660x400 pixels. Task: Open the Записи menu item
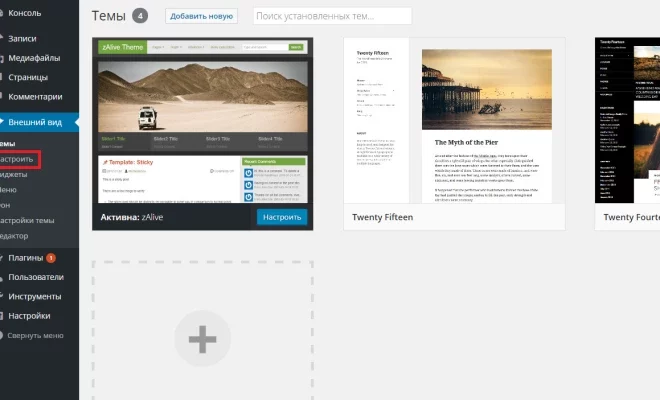coord(22,39)
